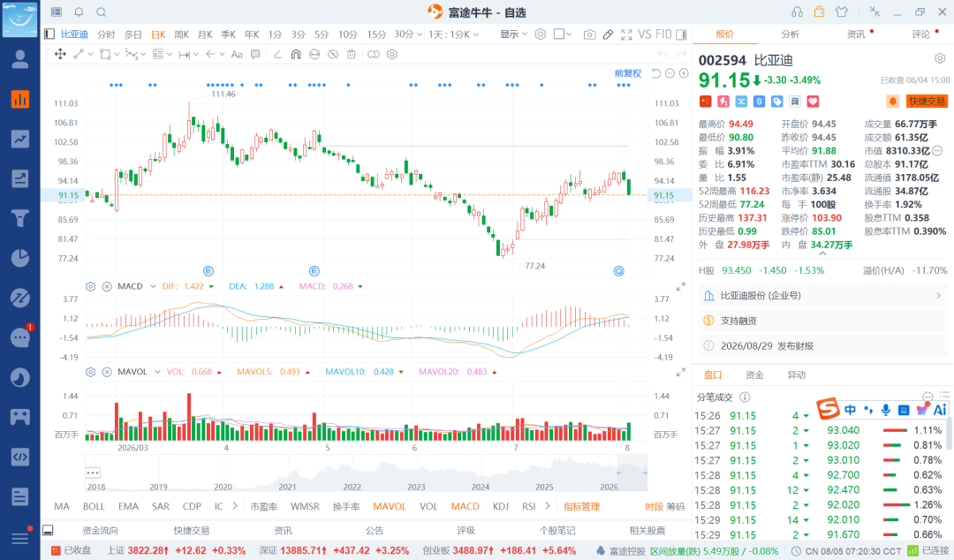Toggle hide-all-drawings eye icon
The height and width of the screenshot is (560, 954).
(333, 54)
